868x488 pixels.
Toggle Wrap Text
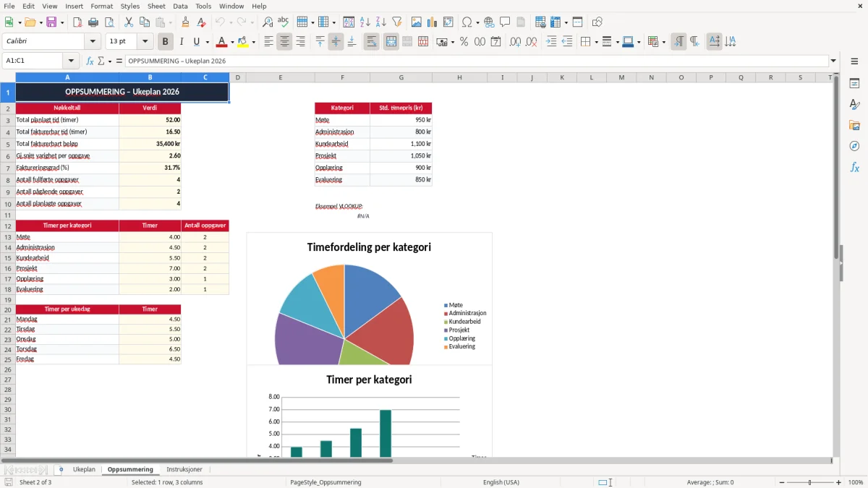371,42
